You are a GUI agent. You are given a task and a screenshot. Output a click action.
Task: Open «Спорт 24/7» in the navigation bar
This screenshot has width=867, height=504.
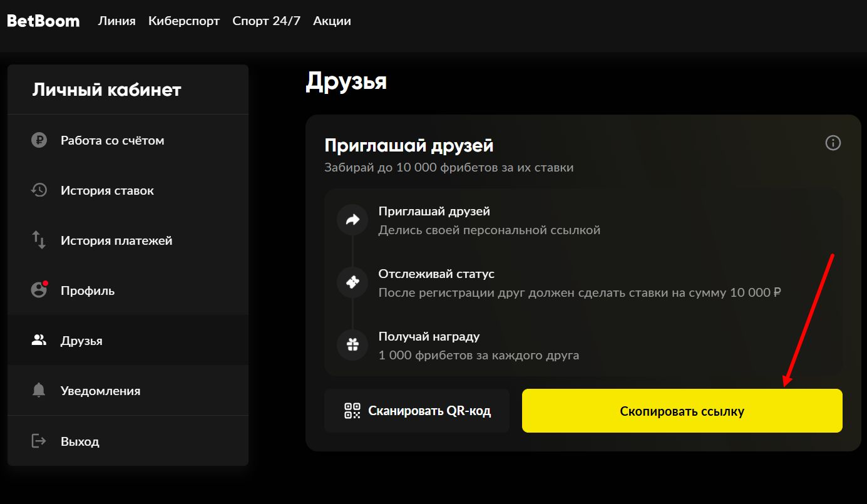[x=266, y=21]
